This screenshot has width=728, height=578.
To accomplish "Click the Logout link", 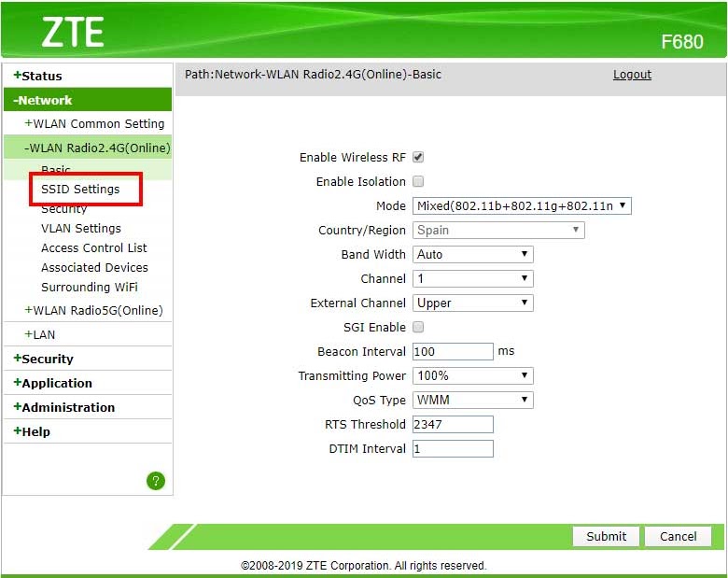I will click(x=632, y=75).
